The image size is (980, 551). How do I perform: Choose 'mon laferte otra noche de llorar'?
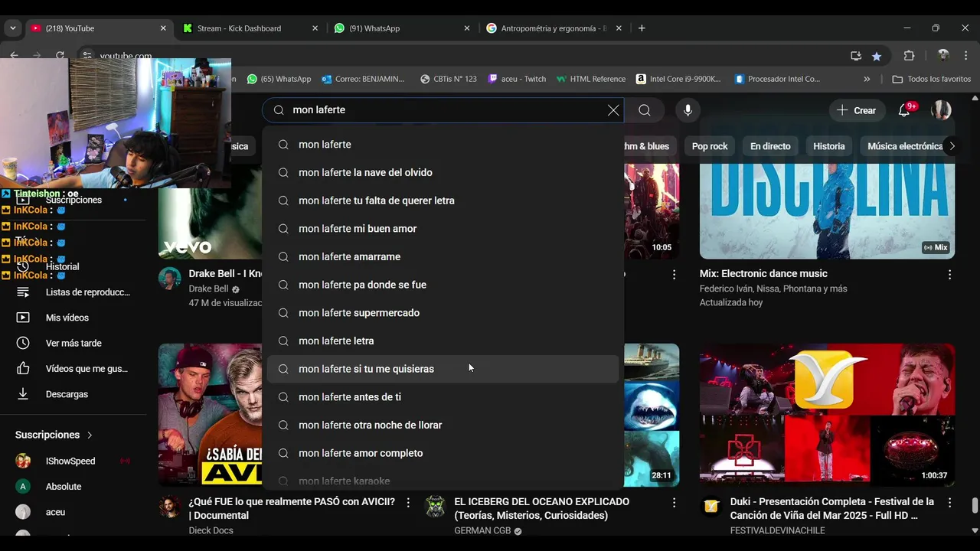[442, 425]
